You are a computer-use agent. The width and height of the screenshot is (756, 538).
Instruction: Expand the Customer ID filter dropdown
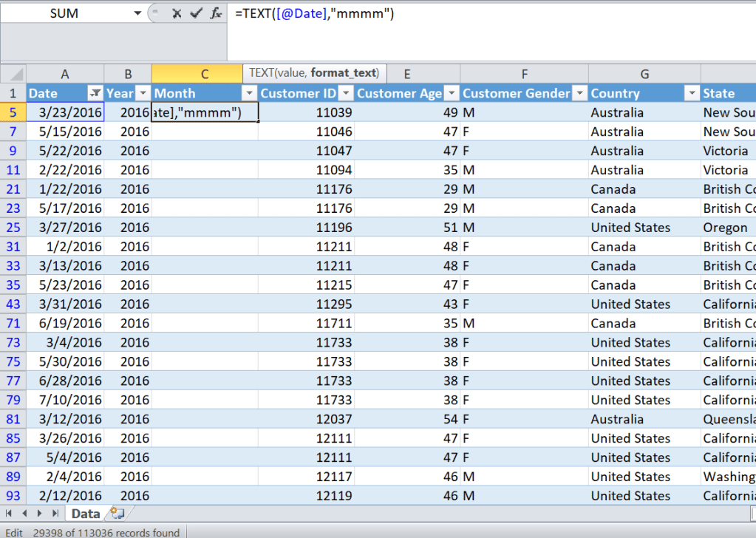click(346, 93)
